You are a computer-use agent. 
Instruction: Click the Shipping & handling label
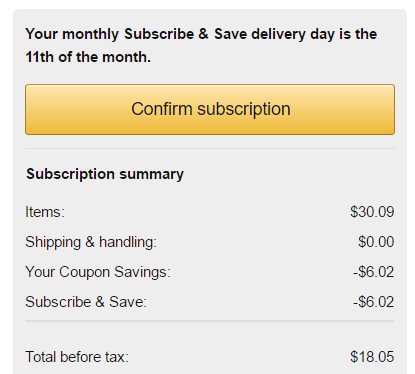pyautogui.click(x=91, y=242)
